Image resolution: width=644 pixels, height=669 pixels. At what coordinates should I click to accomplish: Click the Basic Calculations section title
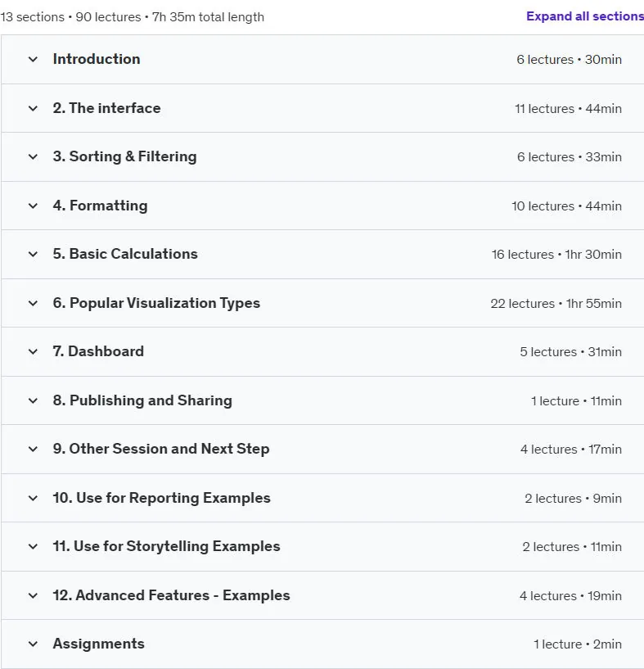125,254
